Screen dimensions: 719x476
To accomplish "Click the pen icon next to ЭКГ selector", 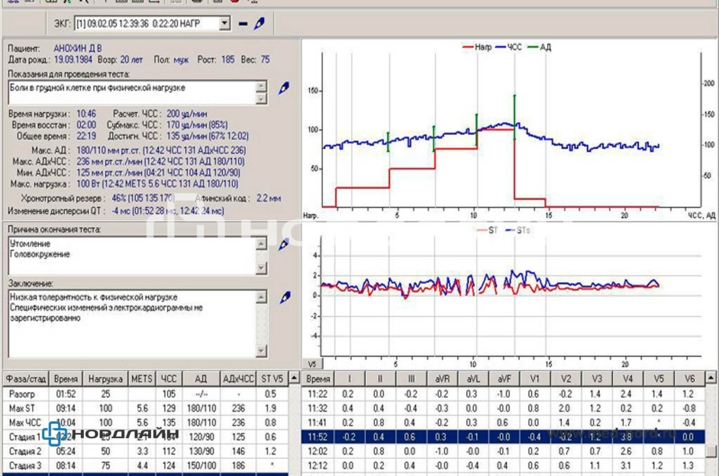I will tap(260, 22).
